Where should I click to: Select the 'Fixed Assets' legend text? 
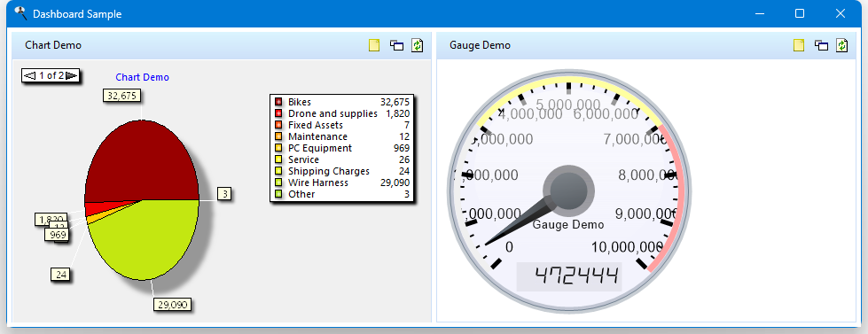[316, 125]
